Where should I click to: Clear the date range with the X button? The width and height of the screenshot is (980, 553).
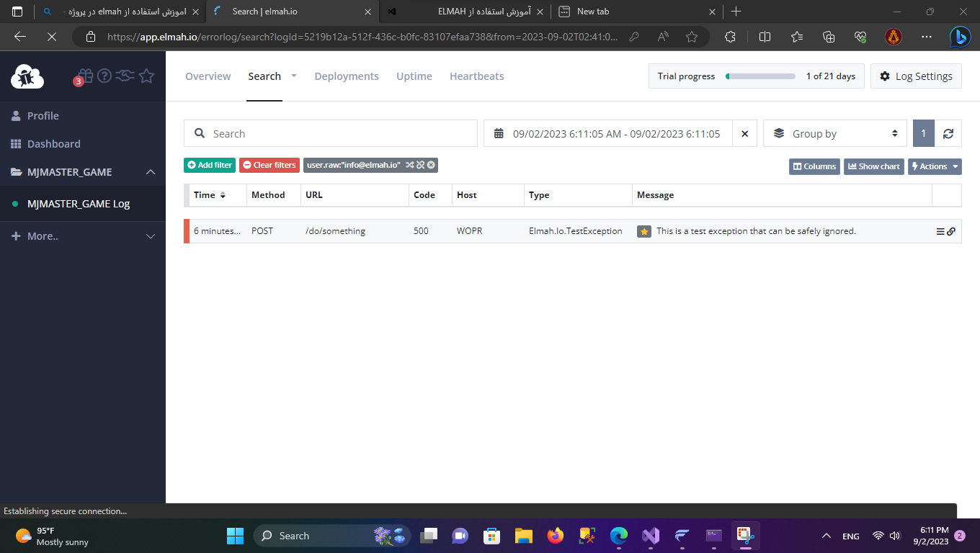click(x=745, y=133)
